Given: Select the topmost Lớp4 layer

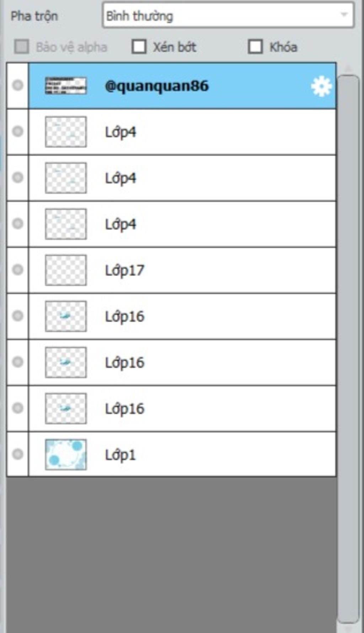Looking at the screenshot, I should 213,132.
